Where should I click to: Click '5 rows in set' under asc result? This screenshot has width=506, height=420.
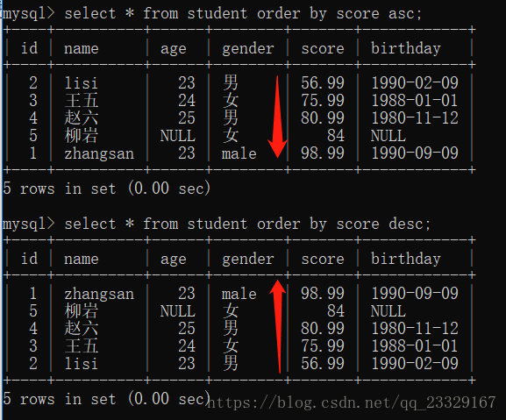point(60,189)
